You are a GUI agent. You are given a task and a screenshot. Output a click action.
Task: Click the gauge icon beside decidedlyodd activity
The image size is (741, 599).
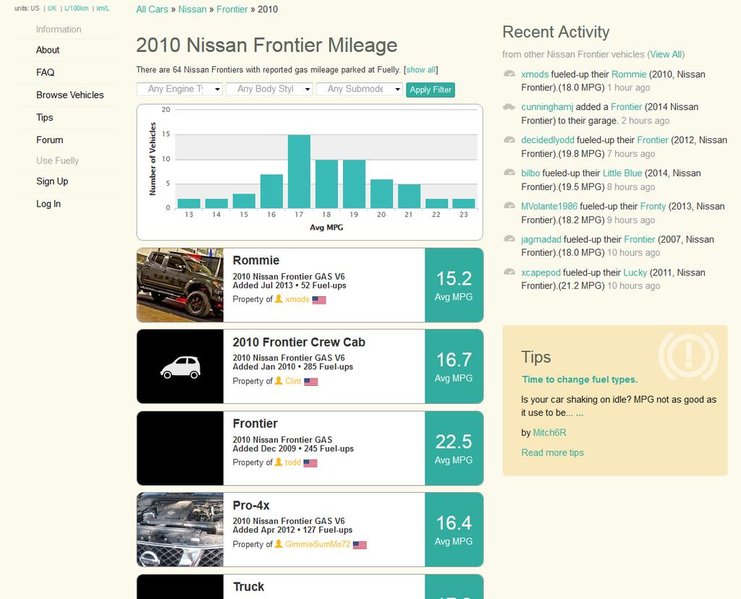pyautogui.click(x=509, y=140)
